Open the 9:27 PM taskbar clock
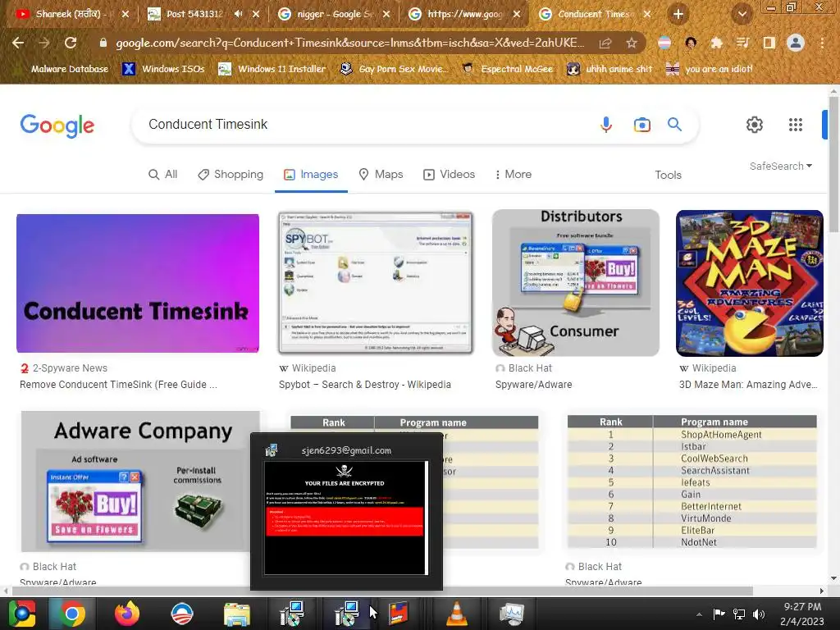 click(x=802, y=614)
